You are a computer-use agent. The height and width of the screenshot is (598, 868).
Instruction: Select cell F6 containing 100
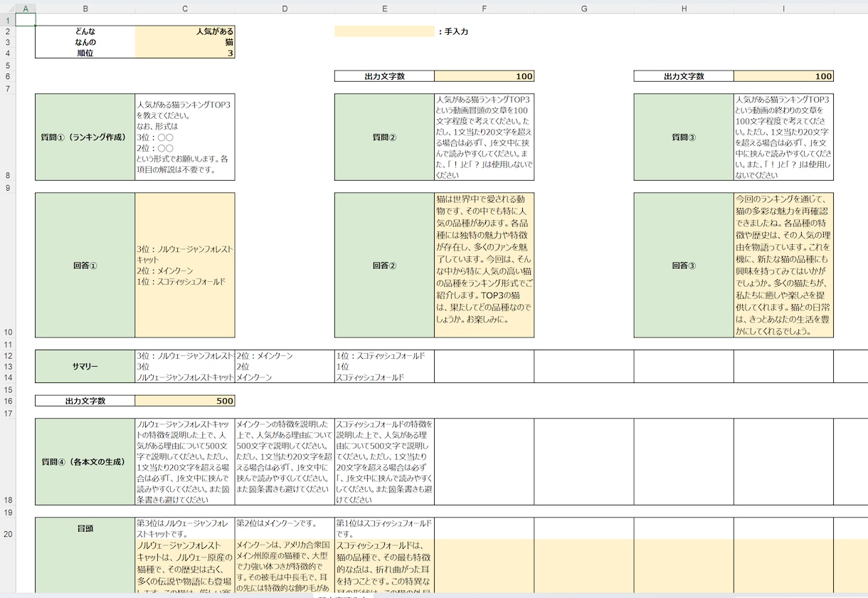tap(485, 76)
